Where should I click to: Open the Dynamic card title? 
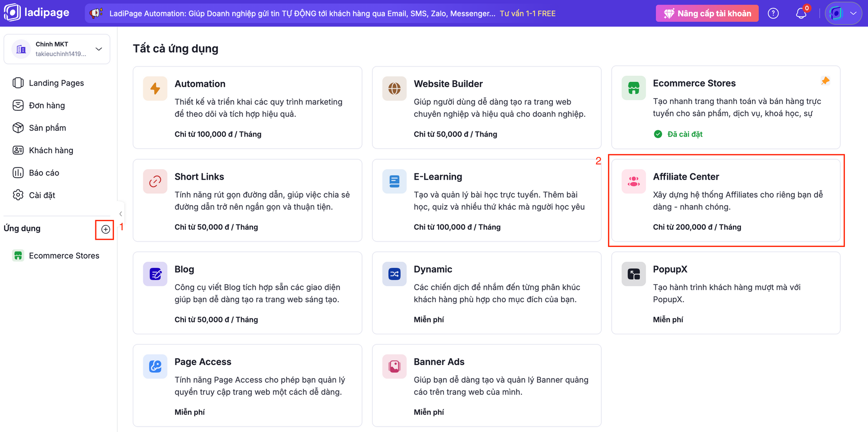point(433,269)
